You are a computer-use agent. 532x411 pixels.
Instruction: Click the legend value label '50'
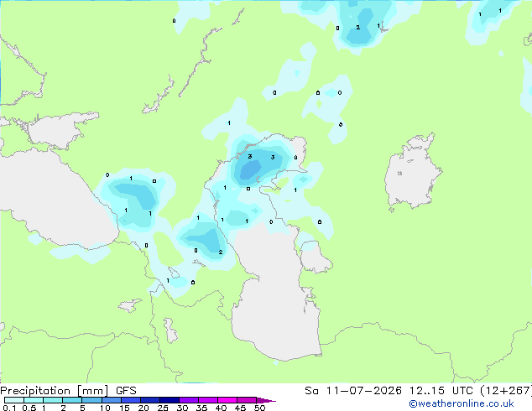(x=259, y=408)
